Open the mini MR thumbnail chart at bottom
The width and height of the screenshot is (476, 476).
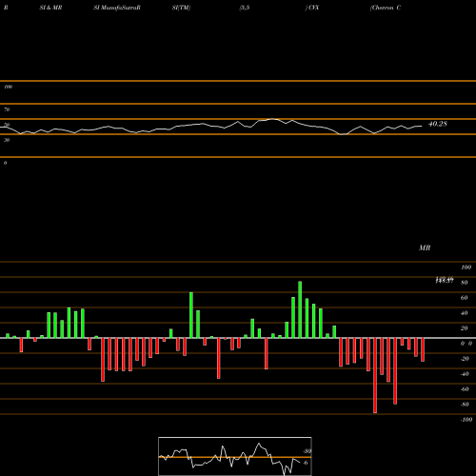click(235, 456)
